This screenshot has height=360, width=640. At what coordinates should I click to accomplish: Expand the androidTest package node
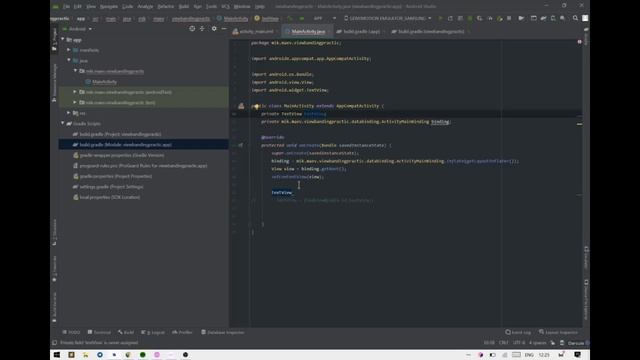(x=75, y=92)
